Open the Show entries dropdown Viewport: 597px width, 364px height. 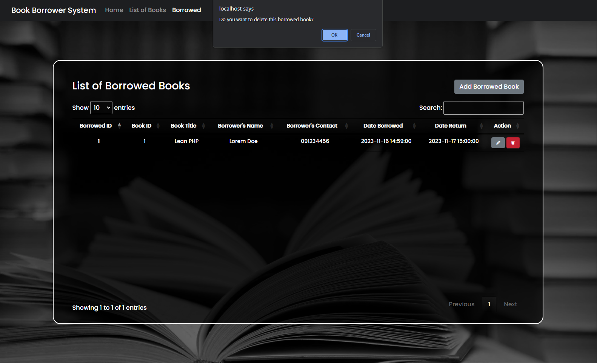click(x=101, y=108)
